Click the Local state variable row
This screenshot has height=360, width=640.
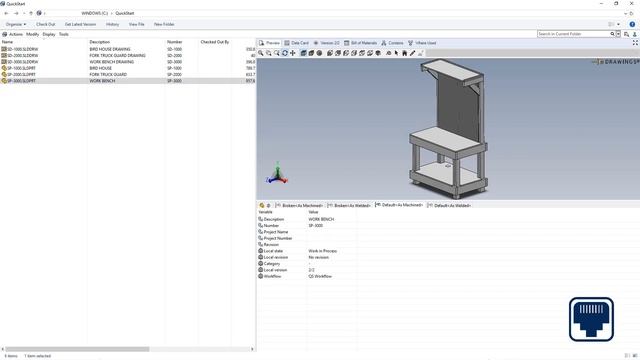tap(448, 251)
